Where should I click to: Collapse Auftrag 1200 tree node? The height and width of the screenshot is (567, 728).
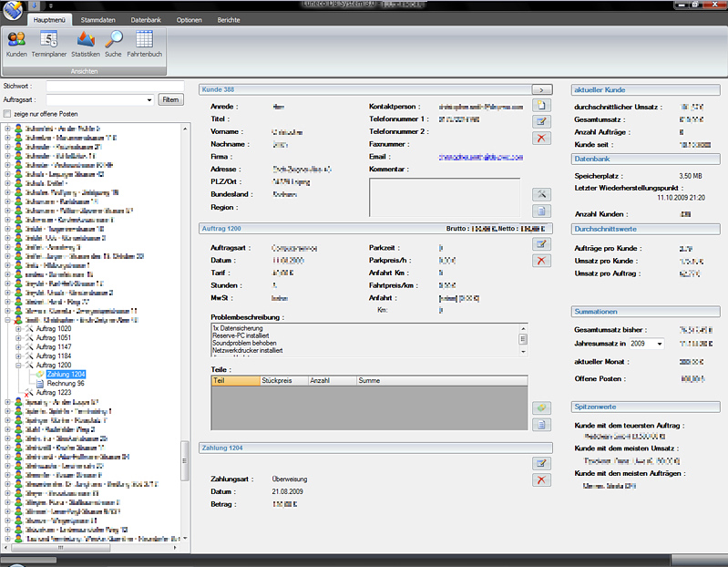[18, 366]
